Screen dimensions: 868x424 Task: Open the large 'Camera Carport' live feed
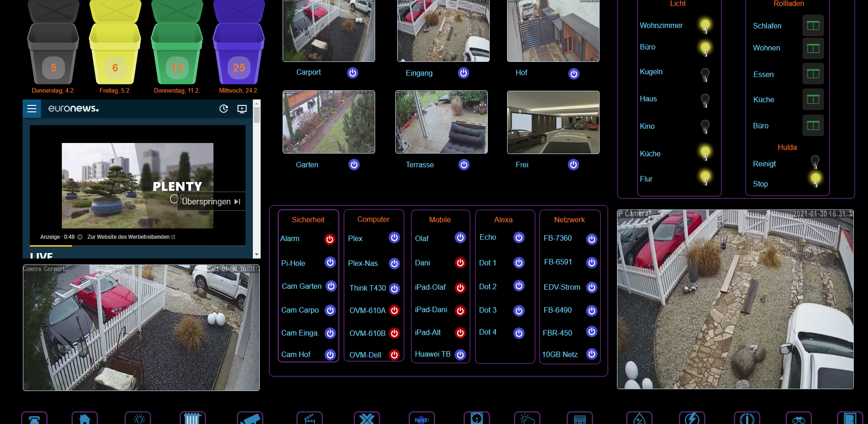[141, 328]
